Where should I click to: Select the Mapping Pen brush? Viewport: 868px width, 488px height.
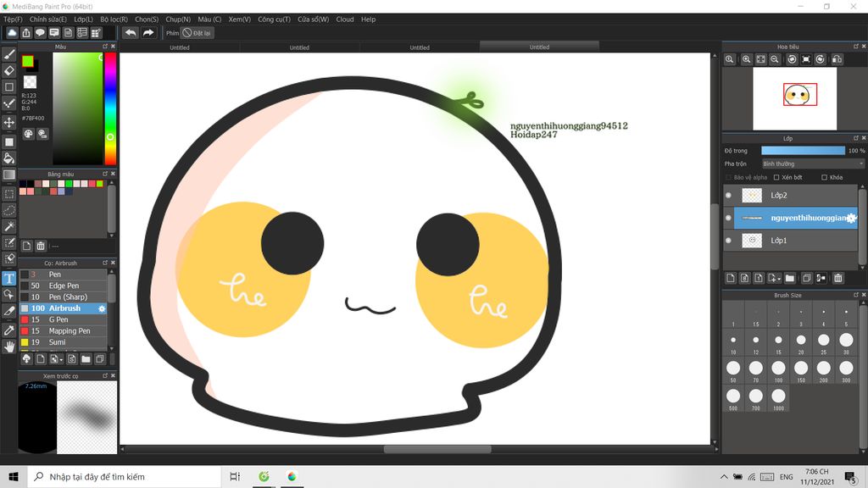63,331
